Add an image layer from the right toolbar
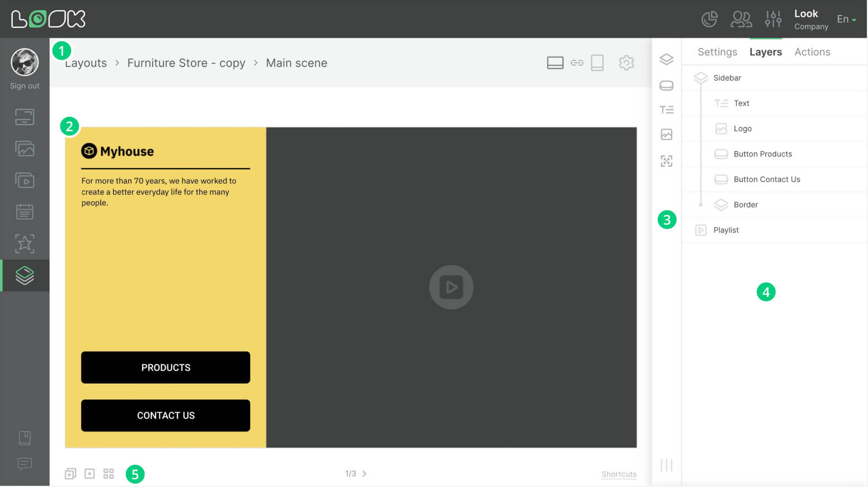This screenshot has width=868, height=487. pos(666,134)
